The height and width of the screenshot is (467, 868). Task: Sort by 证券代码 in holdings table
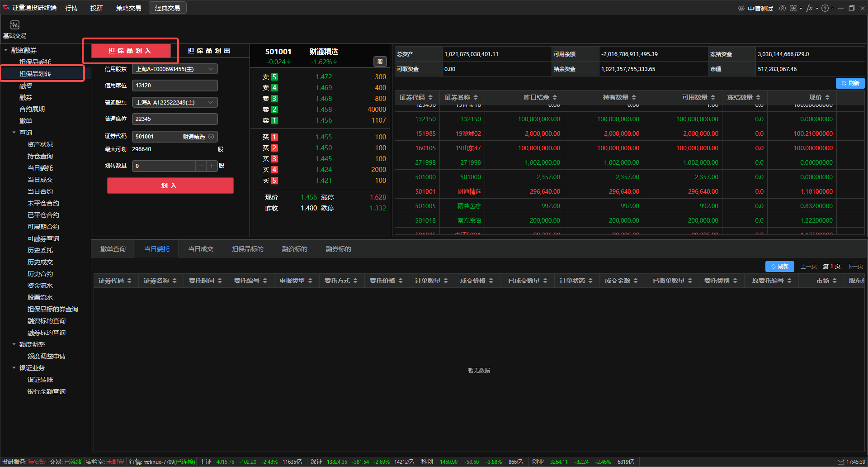point(416,97)
